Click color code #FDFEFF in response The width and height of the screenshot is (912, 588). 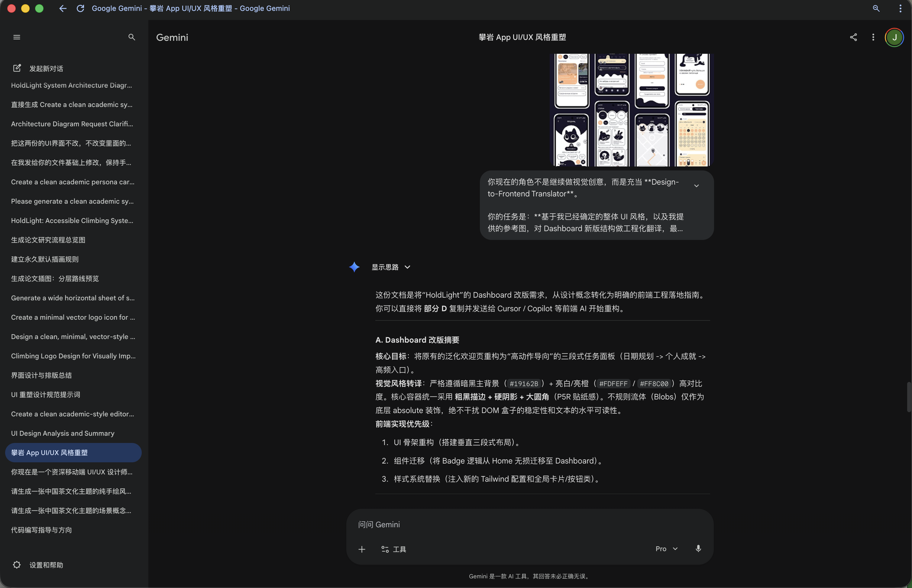tap(613, 384)
